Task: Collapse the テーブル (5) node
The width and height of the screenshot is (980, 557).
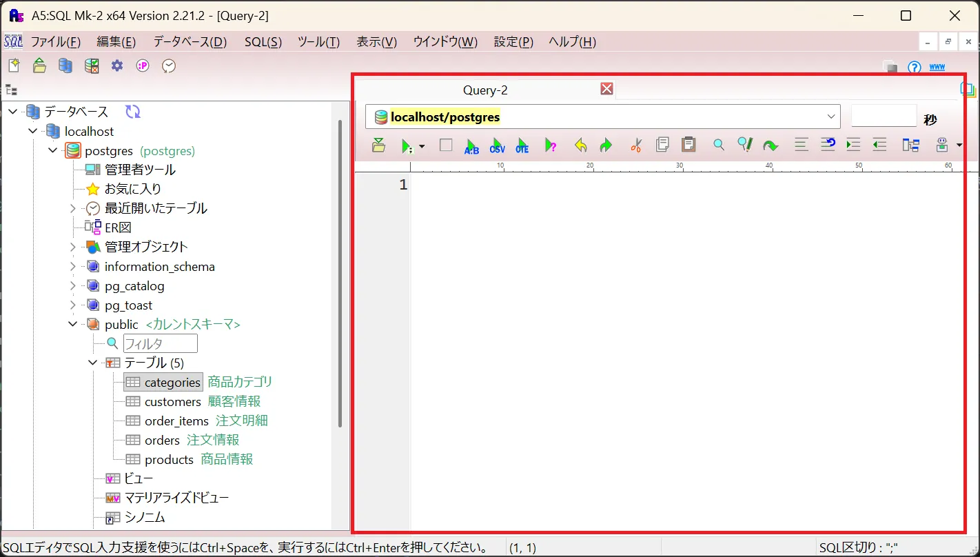Action: (93, 363)
